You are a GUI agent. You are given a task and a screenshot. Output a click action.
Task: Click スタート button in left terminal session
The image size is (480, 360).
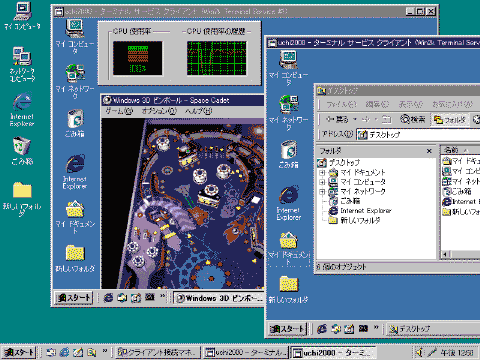tap(74, 297)
